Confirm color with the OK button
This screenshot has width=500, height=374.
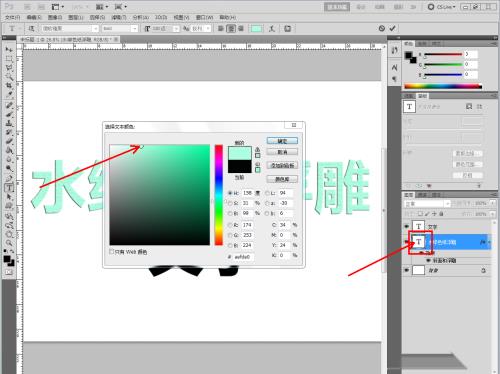282,141
